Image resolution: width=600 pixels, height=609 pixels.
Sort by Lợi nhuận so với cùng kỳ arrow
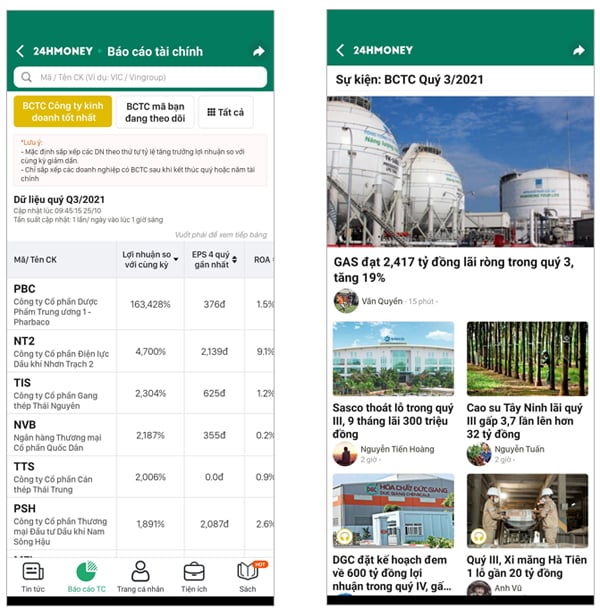pos(176,259)
